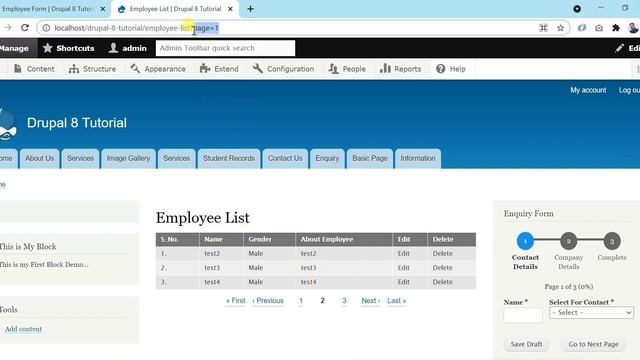Open the Shortcuts star menu
This screenshot has width=640, height=360.
point(69,48)
